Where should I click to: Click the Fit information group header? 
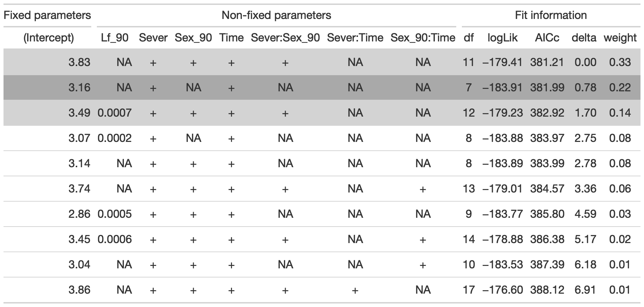551,15
